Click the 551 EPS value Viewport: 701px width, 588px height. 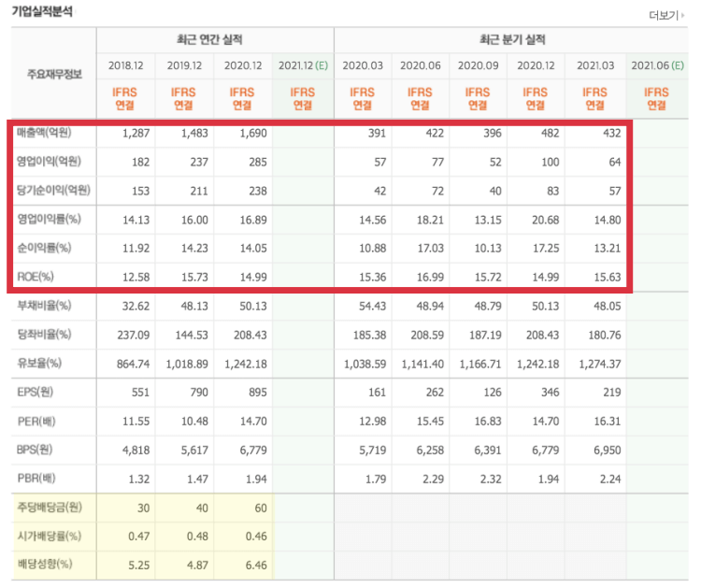140,392
